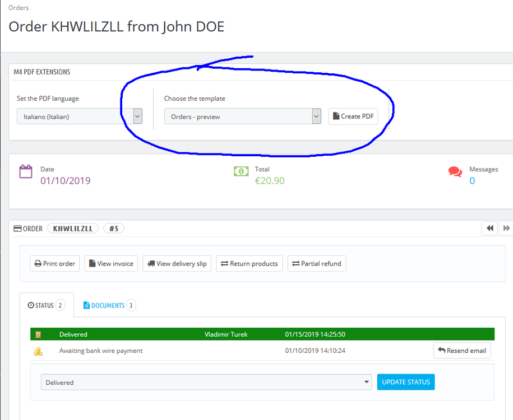
Task: Open the PDF language dropdown
Action: [x=80, y=116]
